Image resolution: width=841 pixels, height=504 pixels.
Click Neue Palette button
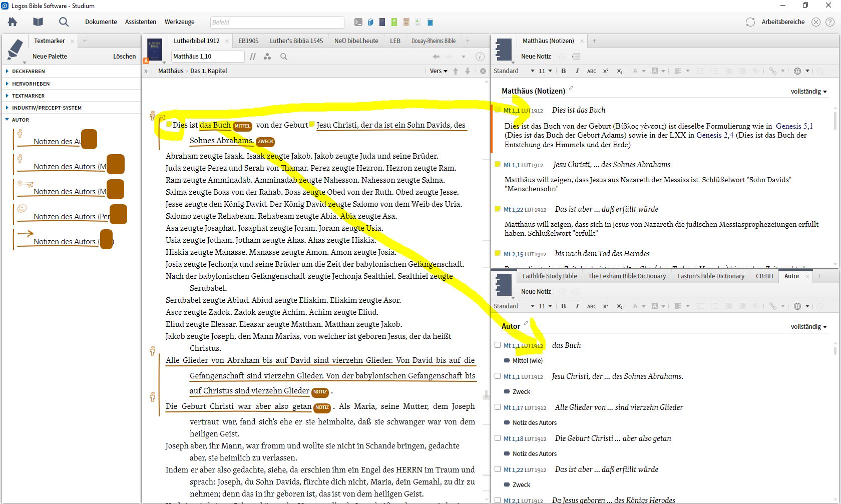tap(50, 57)
